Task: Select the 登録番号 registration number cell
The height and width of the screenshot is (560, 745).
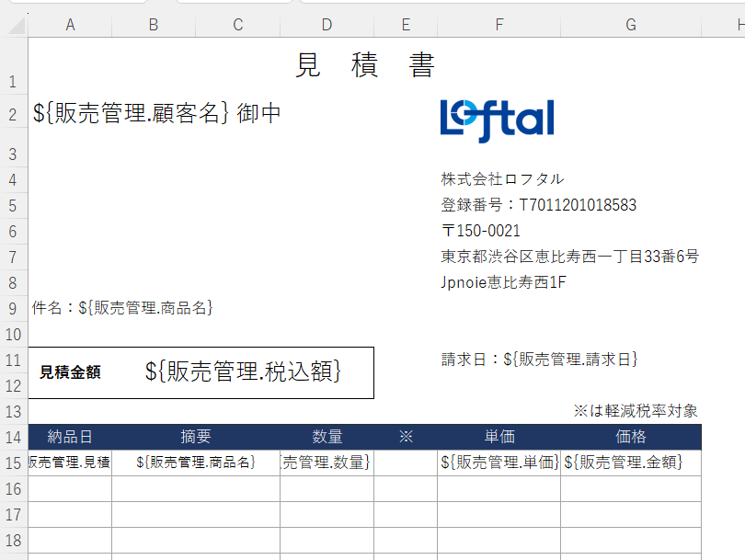Action: click(538, 204)
